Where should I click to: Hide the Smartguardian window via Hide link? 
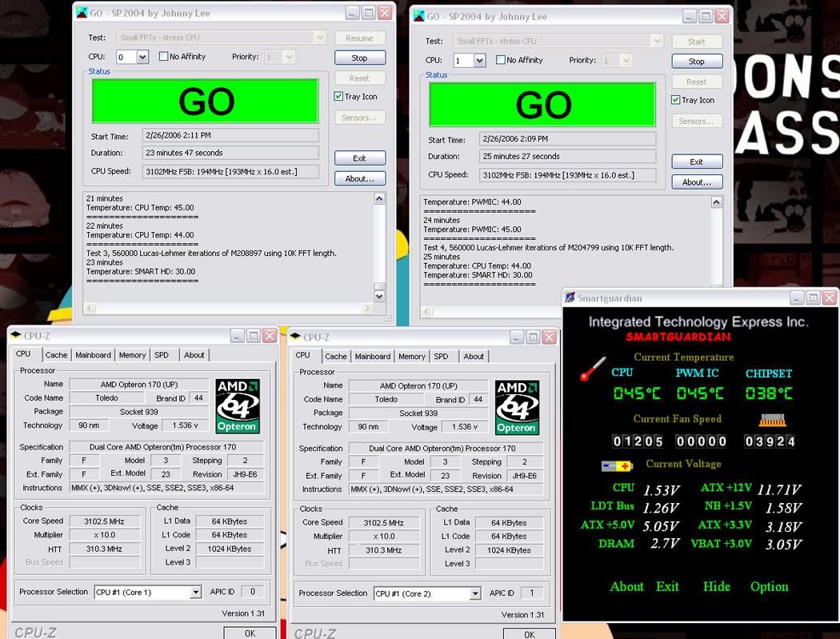click(x=717, y=586)
